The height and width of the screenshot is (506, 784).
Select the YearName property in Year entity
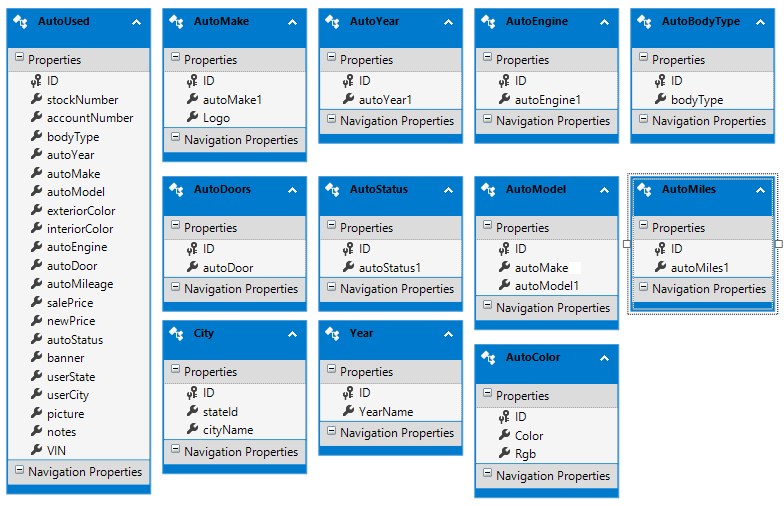pyautogui.click(x=386, y=411)
